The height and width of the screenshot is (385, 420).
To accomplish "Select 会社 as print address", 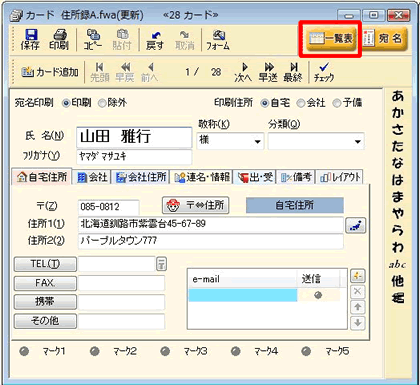I will (301, 103).
